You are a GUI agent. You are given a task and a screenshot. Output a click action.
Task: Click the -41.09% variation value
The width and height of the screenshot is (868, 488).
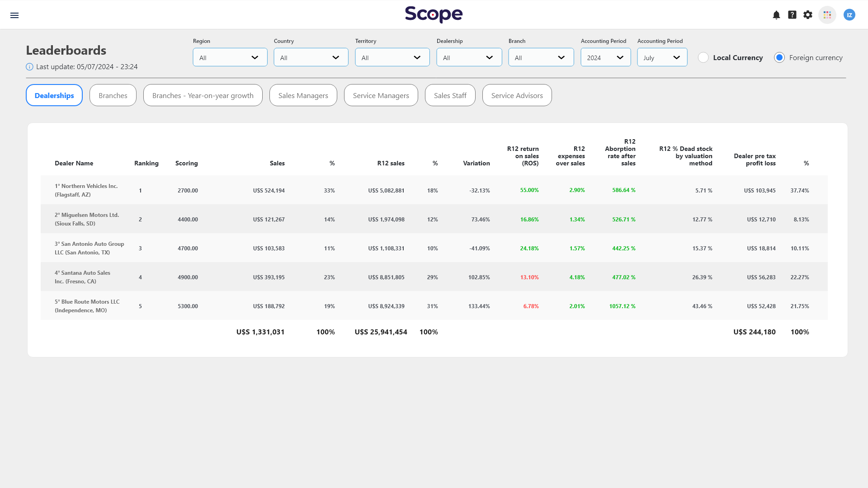tap(480, 249)
